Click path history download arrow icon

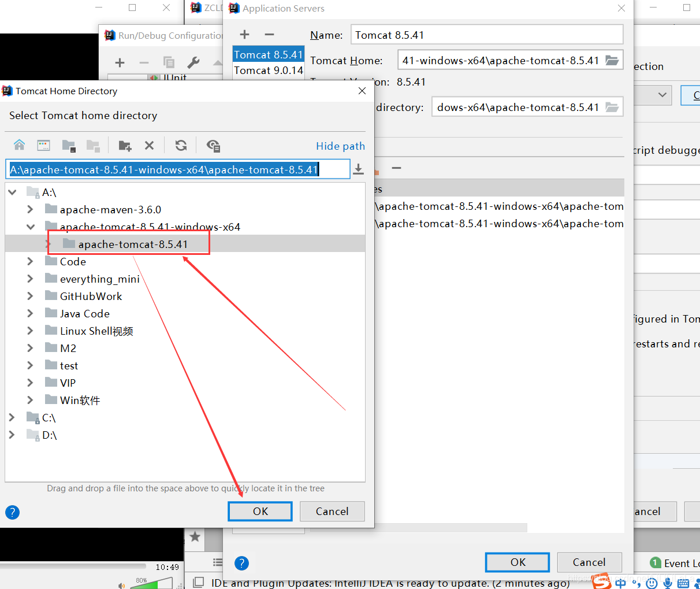point(358,169)
